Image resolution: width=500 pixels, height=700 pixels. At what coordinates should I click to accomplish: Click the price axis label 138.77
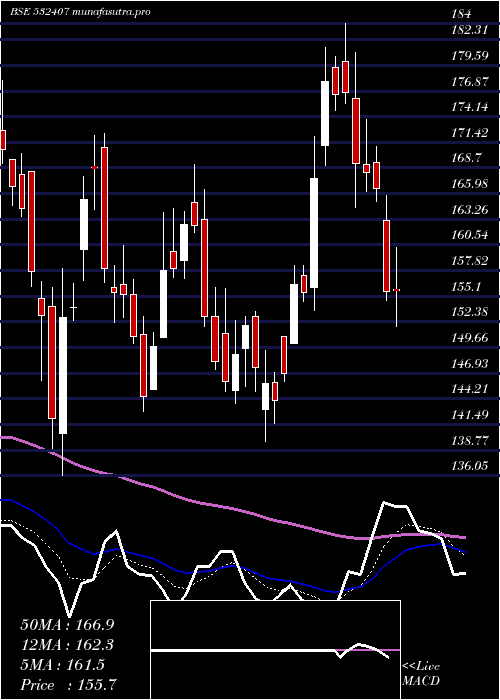(x=469, y=441)
